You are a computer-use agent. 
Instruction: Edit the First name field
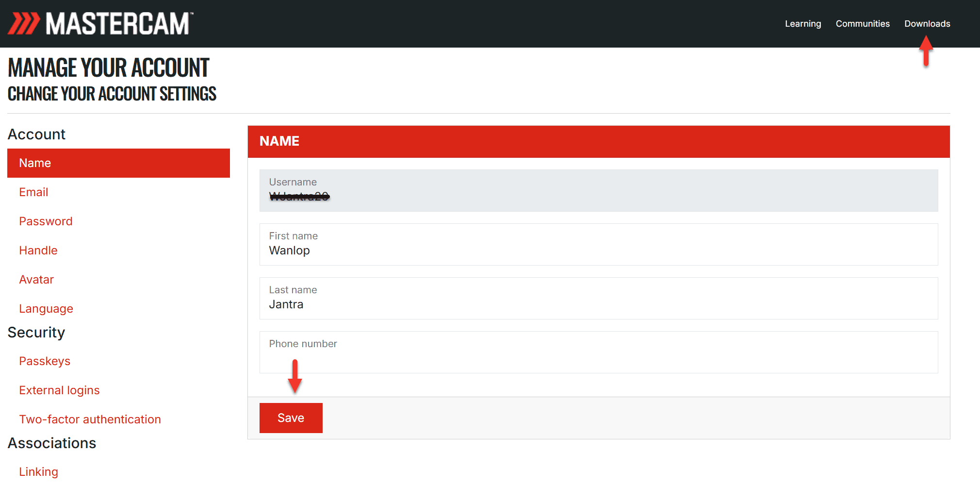[x=599, y=244]
